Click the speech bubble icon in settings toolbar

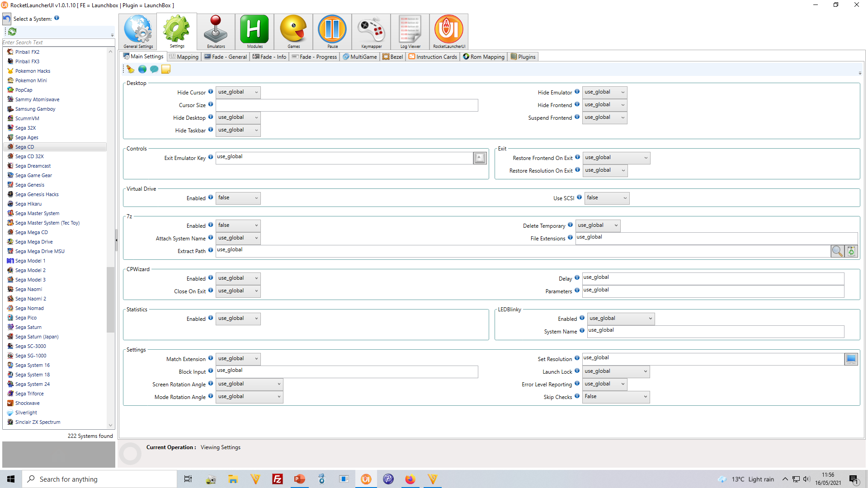point(154,69)
